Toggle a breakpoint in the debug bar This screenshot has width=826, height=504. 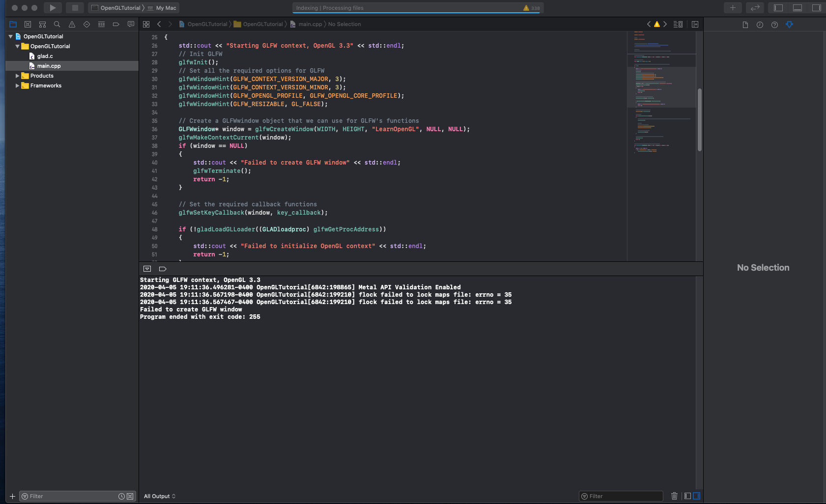pyautogui.click(x=163, y=269)
